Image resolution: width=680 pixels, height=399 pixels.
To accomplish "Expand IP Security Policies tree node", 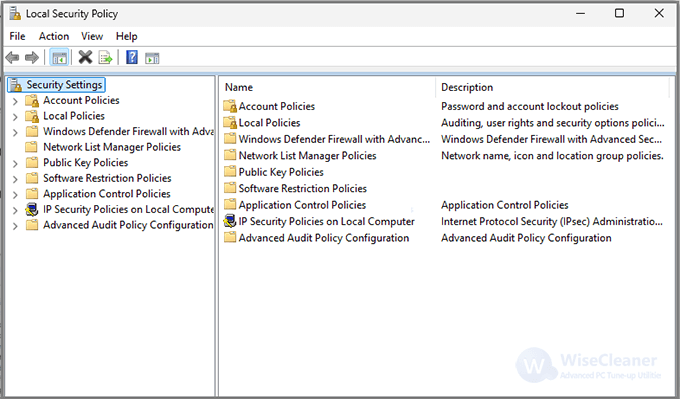I will coord(15,211).
